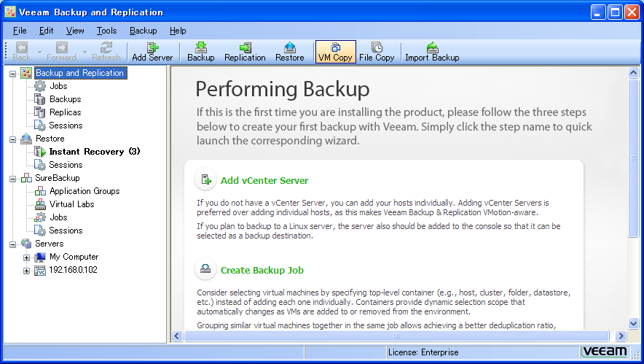Collapse the Restore tree node
This screenshot has height=364, width=644.
[12, 139]
